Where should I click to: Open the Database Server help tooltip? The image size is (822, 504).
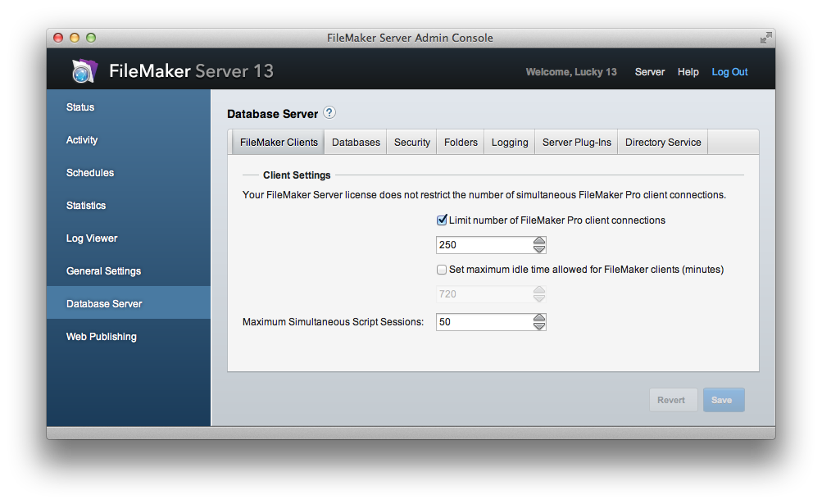point(329,112)
